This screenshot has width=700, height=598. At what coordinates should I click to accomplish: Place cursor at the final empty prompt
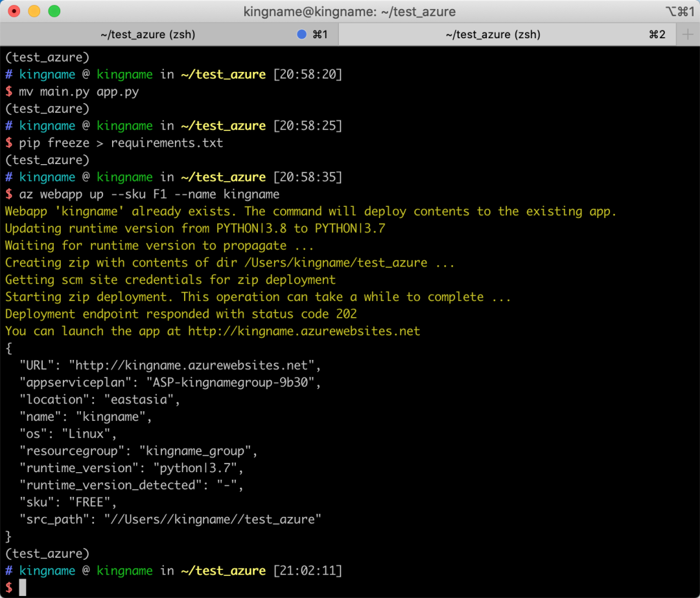tap(23, 588)
